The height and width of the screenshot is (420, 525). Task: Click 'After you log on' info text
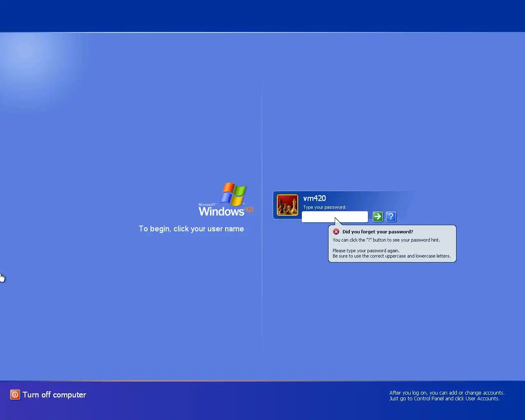click(x=447, y=393)
